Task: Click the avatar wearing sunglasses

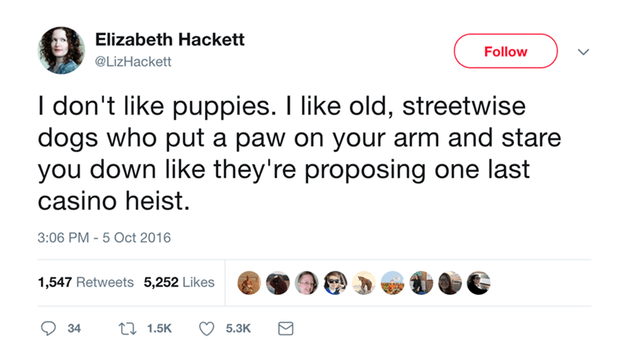Action: [336, 283]
